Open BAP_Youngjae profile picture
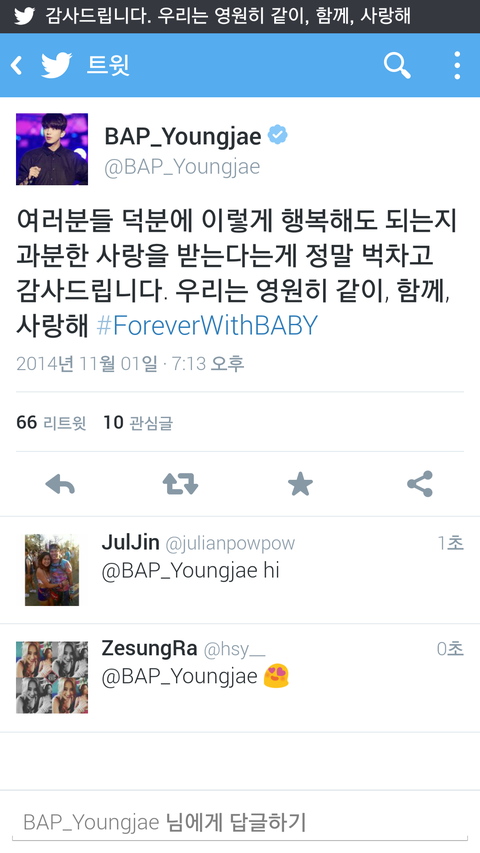 (52, 149)
